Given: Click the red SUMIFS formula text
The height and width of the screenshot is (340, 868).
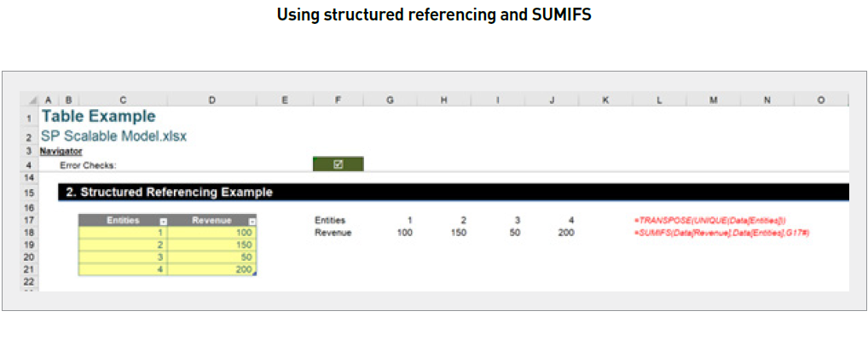Looking at the screenshot, I should click(722, 233).
